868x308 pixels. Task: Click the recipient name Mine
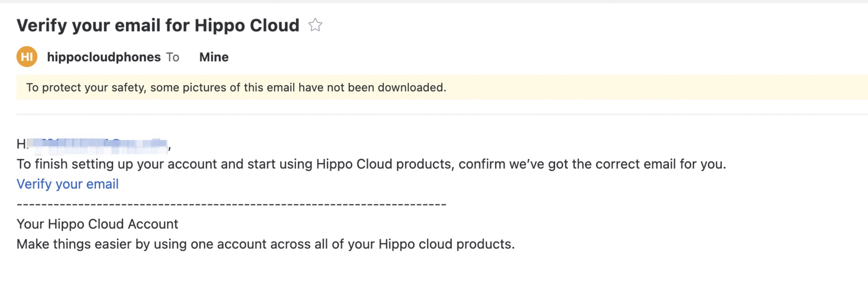[x=214, y=57]
